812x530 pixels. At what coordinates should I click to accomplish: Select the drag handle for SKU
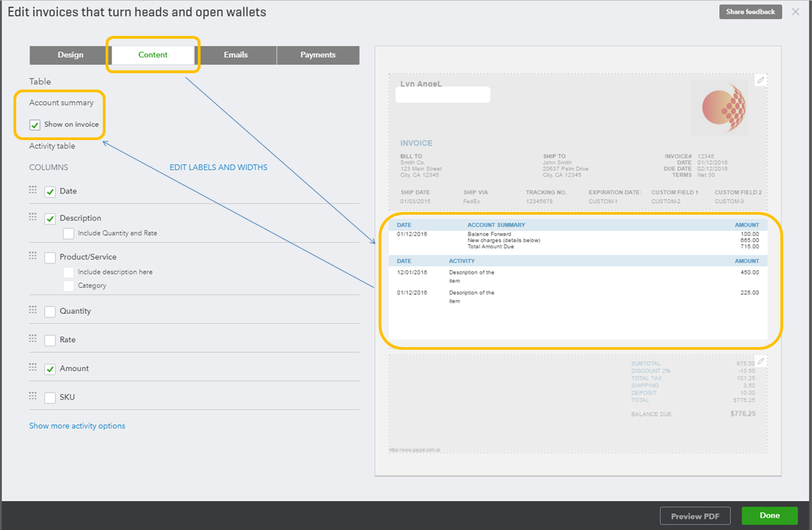coord(32,395)
